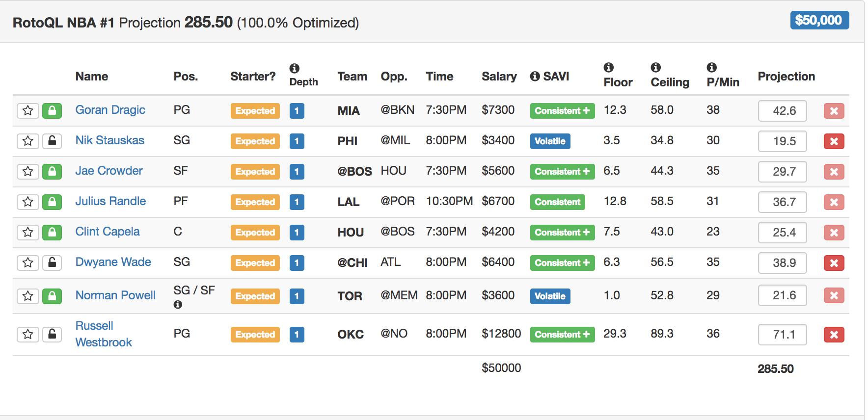Open Norman Powell player link
The height and width of the screenshot is (420, 868).
click(x=115, y=295)
